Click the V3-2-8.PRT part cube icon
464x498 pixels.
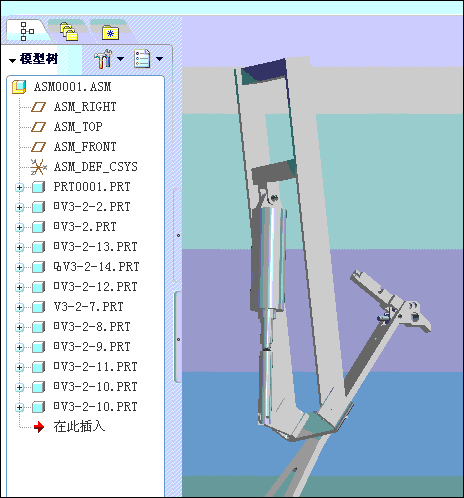(38, 327)
